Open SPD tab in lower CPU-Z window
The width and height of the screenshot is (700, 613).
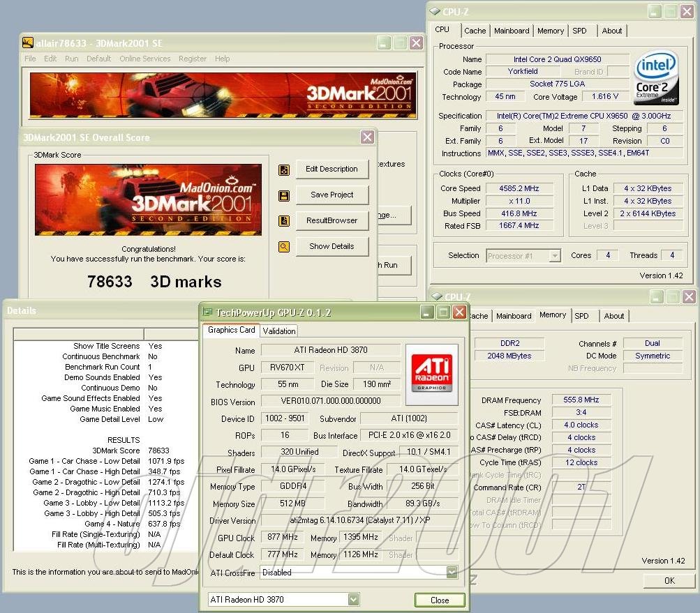tap(581, 316)
